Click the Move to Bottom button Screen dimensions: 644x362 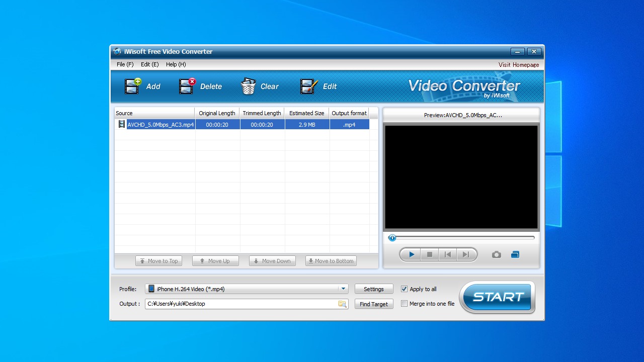pos(331,261)
